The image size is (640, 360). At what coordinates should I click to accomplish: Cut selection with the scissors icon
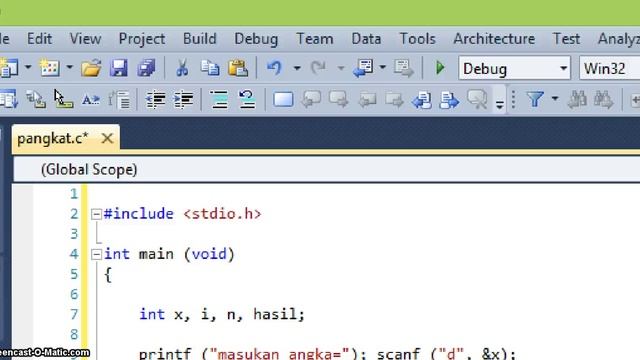tap(182, 68)
